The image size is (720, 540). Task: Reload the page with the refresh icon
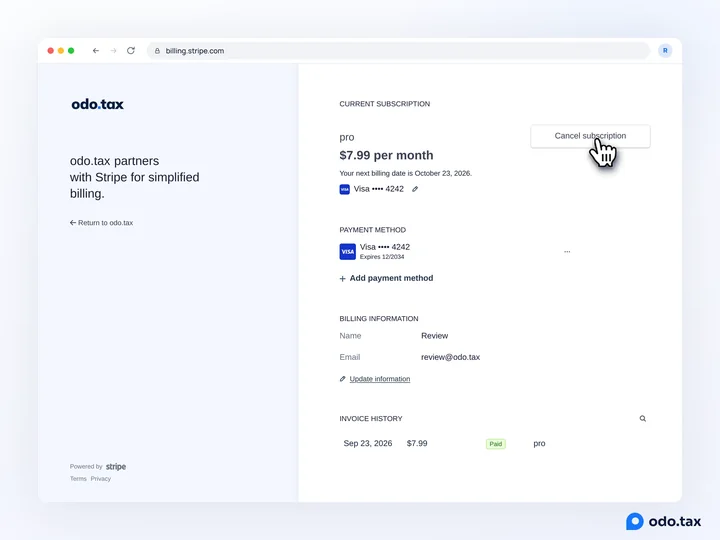point(131,51)
